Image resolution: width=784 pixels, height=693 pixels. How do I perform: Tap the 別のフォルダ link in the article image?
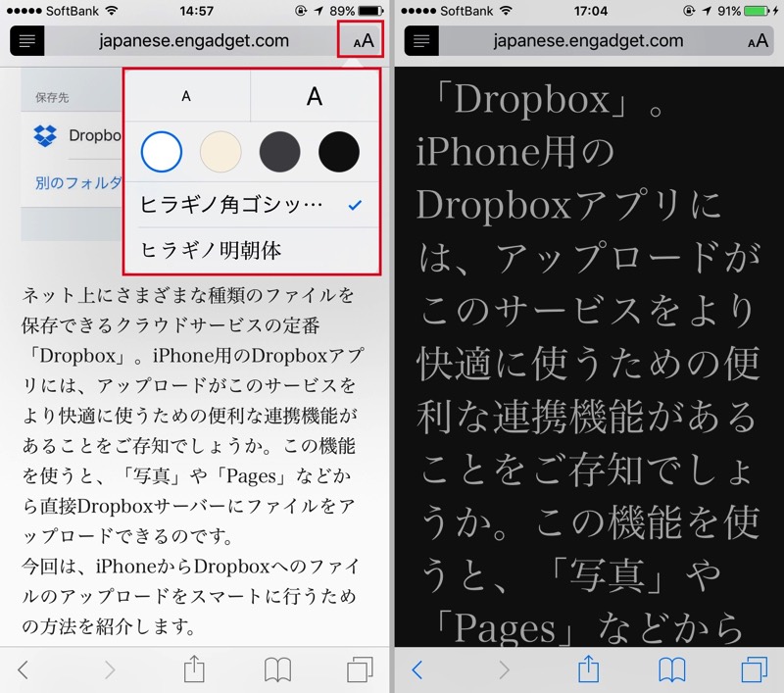tap(78, 182)
